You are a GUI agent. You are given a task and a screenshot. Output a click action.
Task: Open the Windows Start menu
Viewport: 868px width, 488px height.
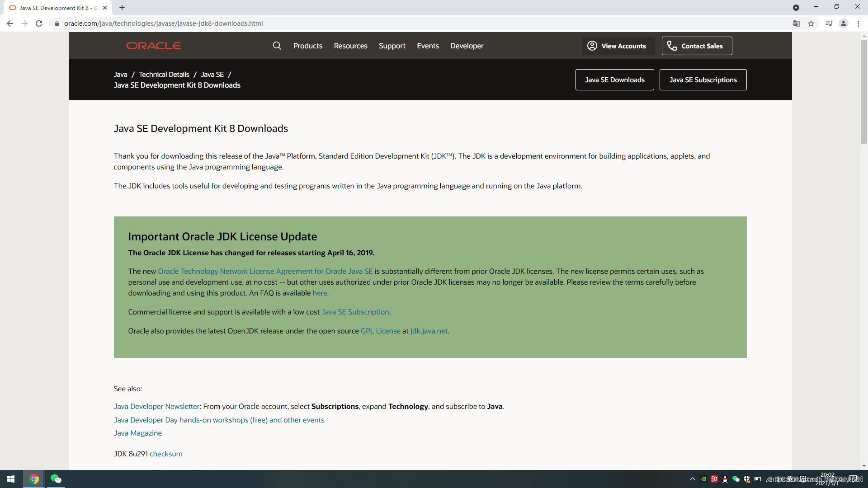pyautogui.click(x=11, y=479)
